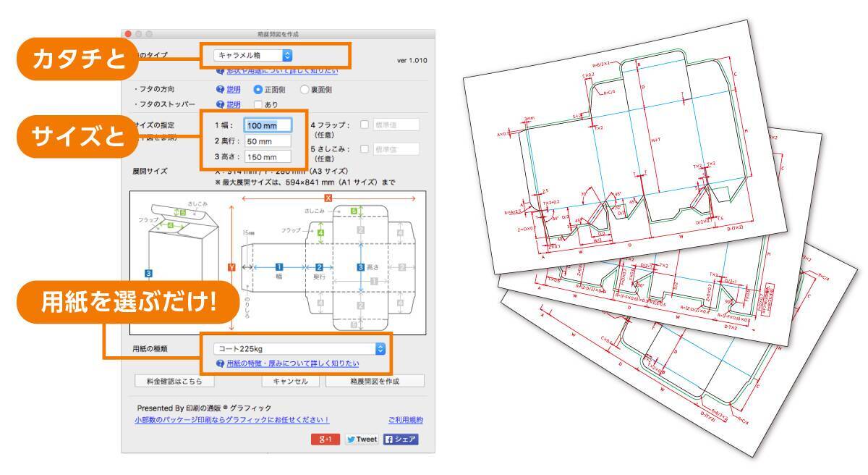Click the Facebook シェア button
The height and width of the screenshot is (475, 868).
pyautogui.click(x=401, y=440)
